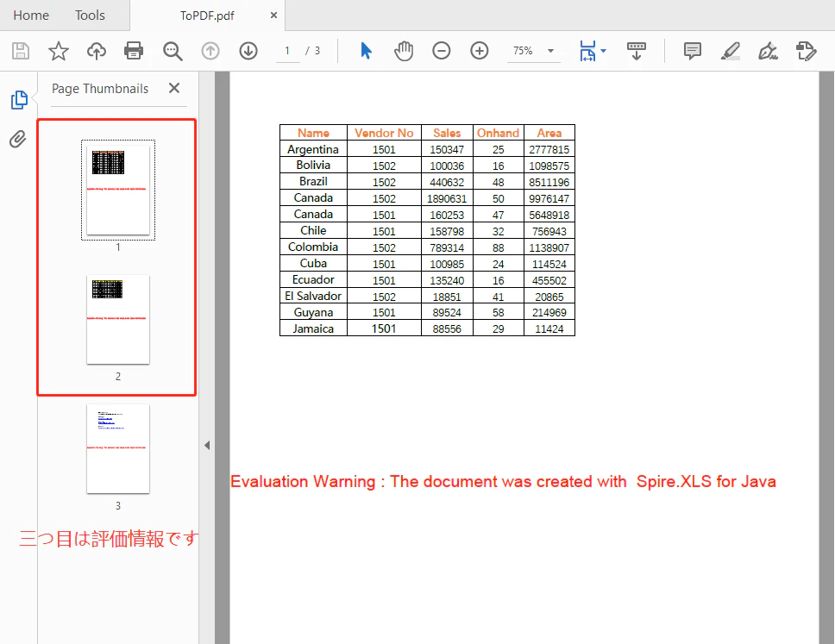The image size is (835, 644).
Task: Zoom in with the plus icon
Action: click(480, 51)
